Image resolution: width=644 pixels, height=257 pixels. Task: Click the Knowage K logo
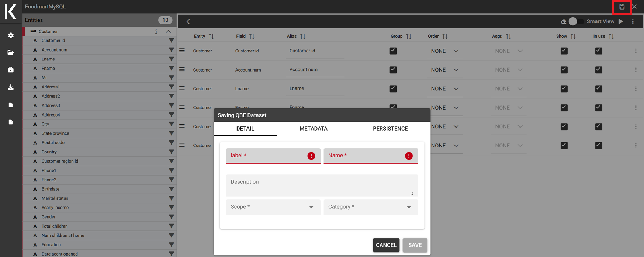click(11, 11)
